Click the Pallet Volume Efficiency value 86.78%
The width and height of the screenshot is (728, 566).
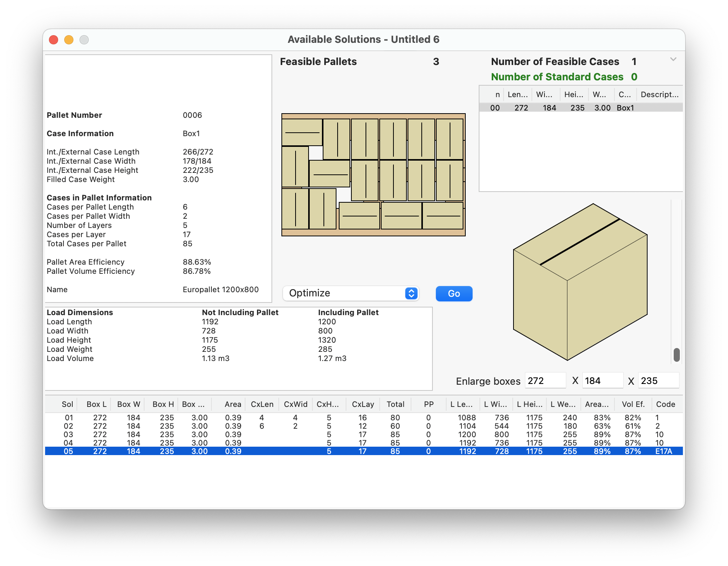[197, 271]
